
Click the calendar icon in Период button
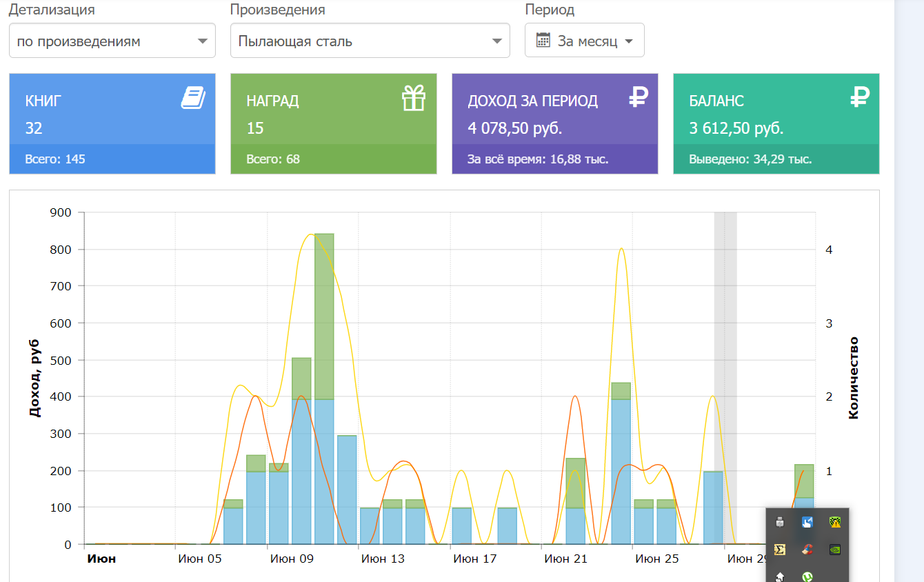(543, 41)
